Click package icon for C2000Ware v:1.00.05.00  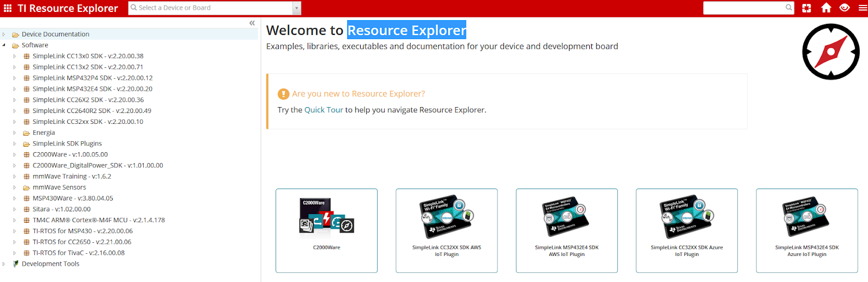click(27, 155)
